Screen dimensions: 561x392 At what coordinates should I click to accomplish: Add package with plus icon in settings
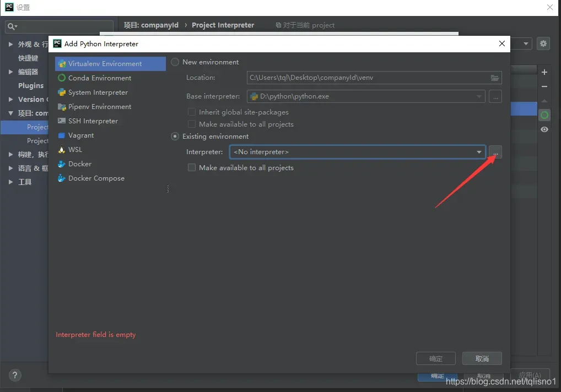(544, 72)
